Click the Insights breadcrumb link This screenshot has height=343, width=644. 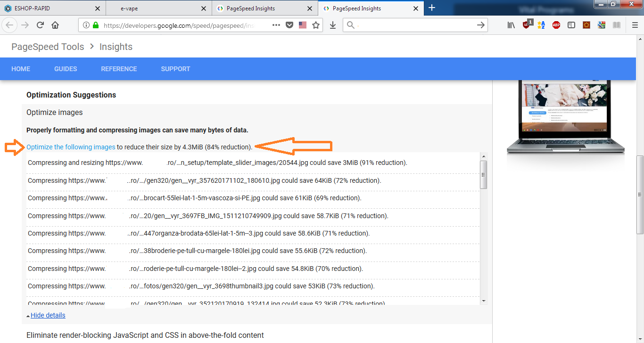pos(116,47)
